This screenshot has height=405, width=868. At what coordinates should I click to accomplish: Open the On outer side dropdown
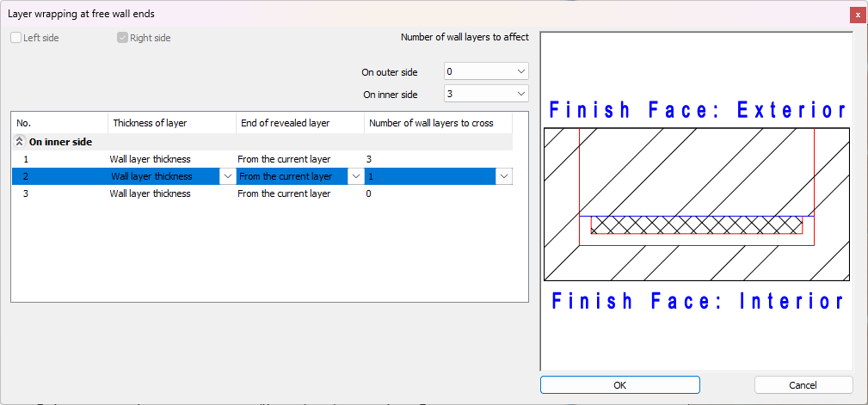click(x=486, y=71)
